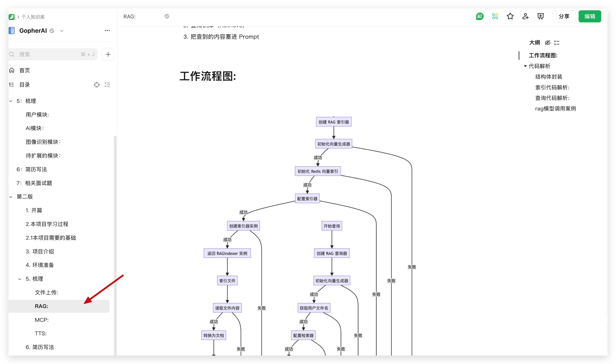Click the locate current document target icon
Viewport: 616px width, 364px height.
97,85
